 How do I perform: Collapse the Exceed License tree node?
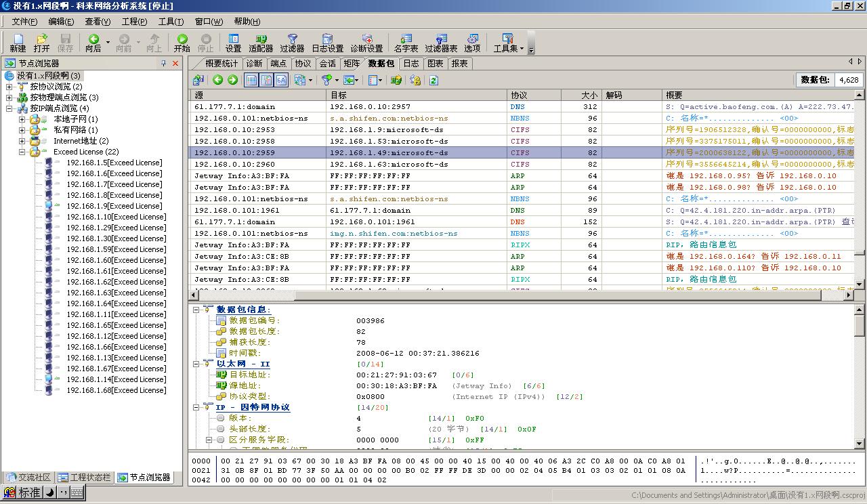click(x=22, y=152)
